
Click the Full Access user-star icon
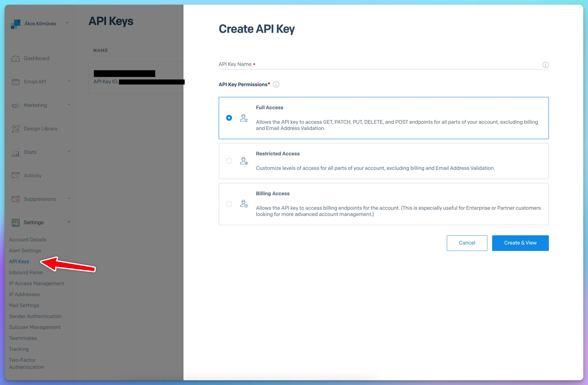click(244, 118)
